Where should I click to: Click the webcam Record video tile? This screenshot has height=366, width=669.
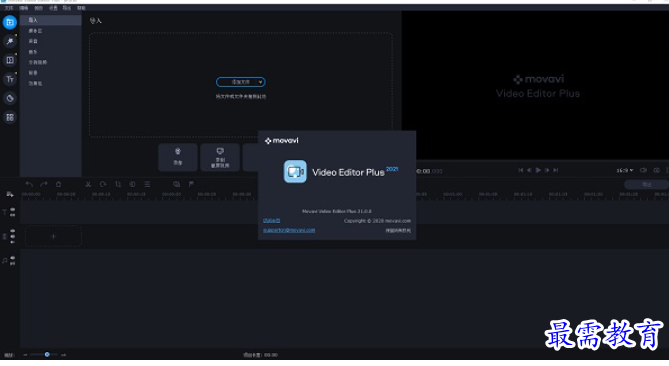point(178,157)
